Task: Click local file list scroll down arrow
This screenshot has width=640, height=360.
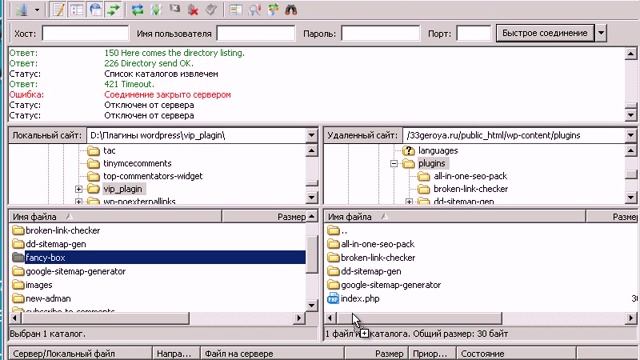Action: pyautogui.click(x=311, y=305)
